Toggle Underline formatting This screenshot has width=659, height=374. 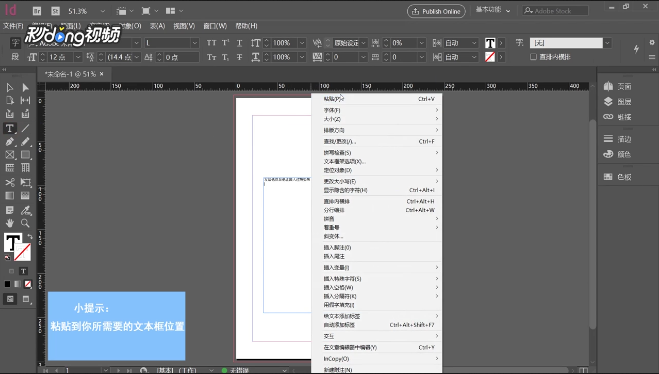pyautogui.click(x=239, y=43)
